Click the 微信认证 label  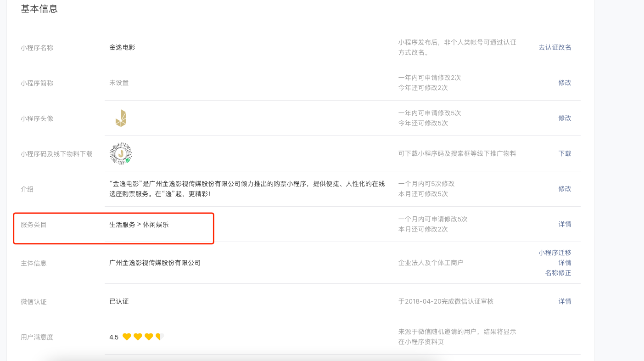[34, 302]
